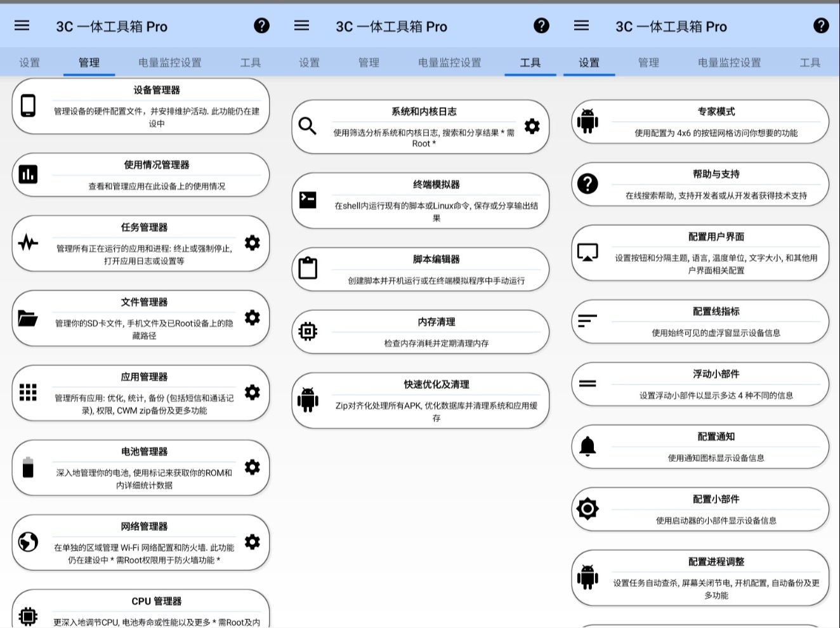Click the magnifier icon beside 系统和内核日志
The image size is (840, 628).
point(308,126)
